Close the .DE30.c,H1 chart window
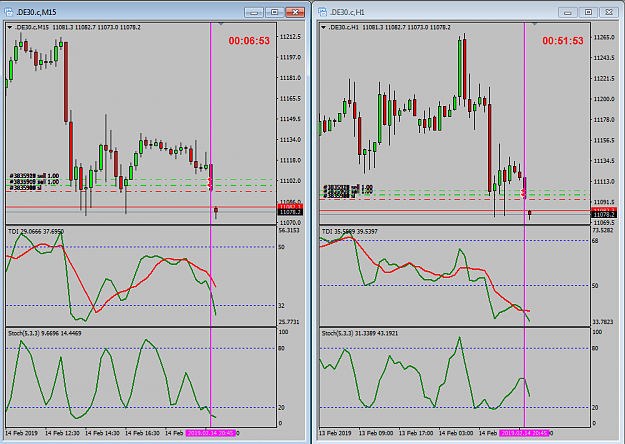This screenshot has height=444, width=625. pos(609,12)
